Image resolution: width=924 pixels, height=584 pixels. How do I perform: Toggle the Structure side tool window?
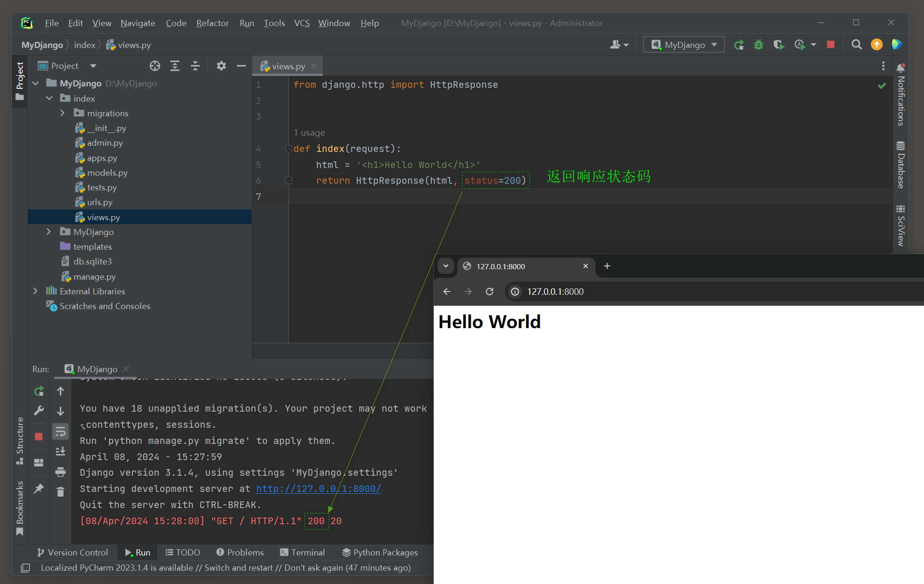19,440
